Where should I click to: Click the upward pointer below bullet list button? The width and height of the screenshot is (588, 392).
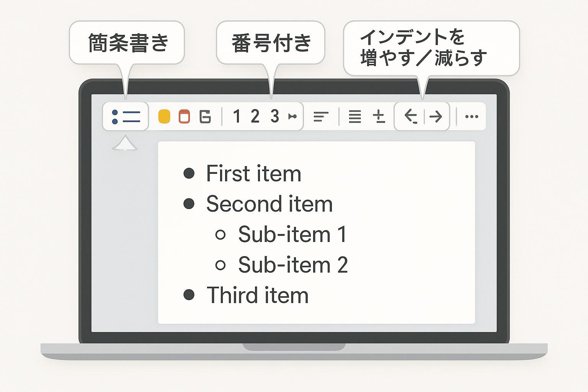coord(125,143)
